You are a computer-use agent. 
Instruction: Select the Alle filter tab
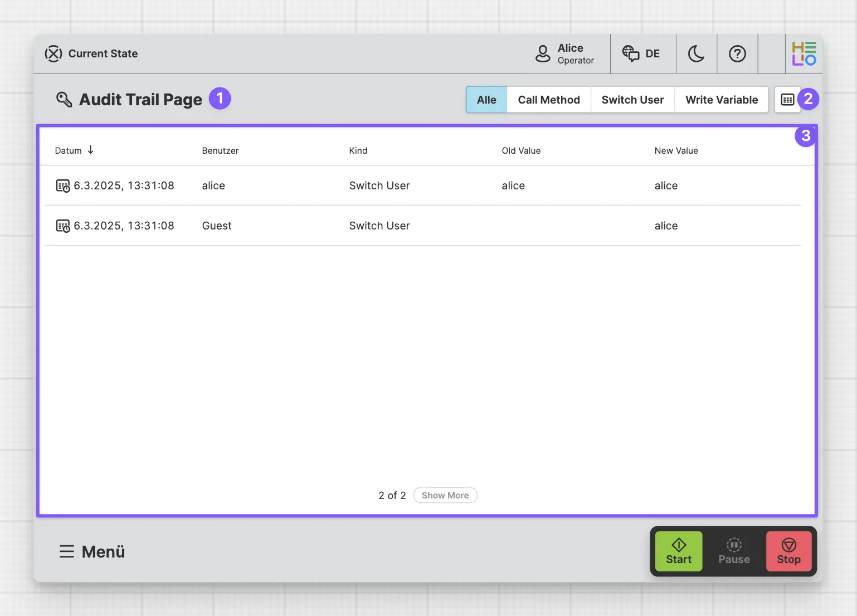pos(486,100)
